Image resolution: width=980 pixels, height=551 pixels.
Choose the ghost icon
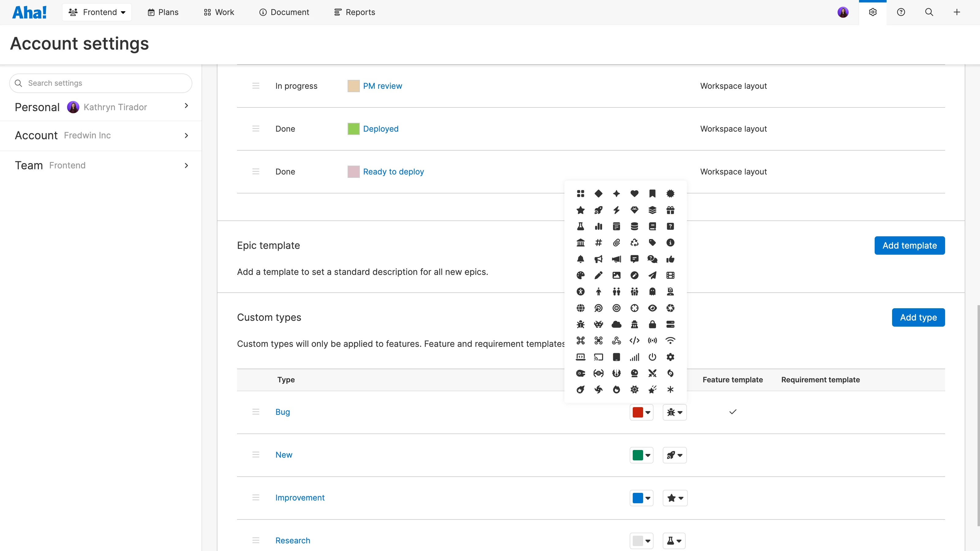tap(652, 292)
